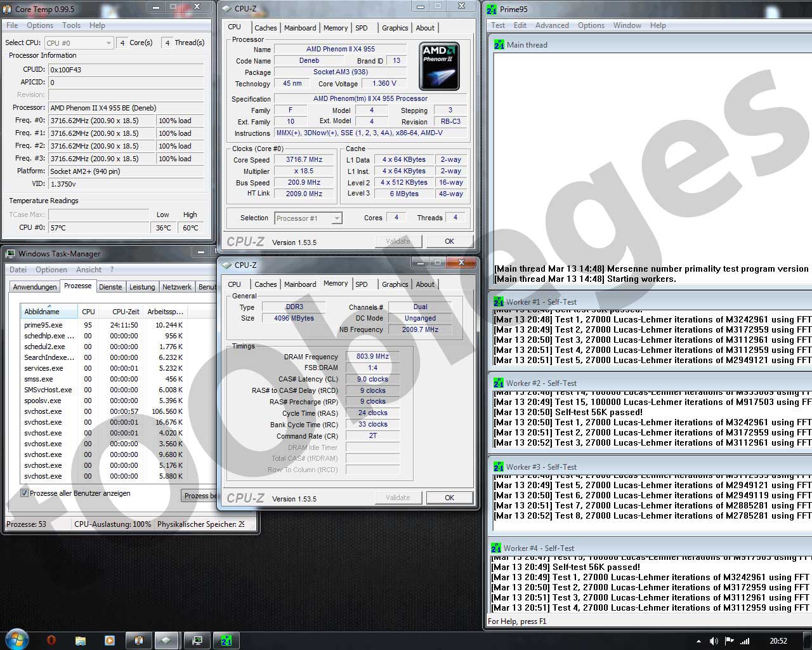Sort by Arbeitsspeicher column header
The height and width of the screenshot is (650, 812).
pos(165,312)
